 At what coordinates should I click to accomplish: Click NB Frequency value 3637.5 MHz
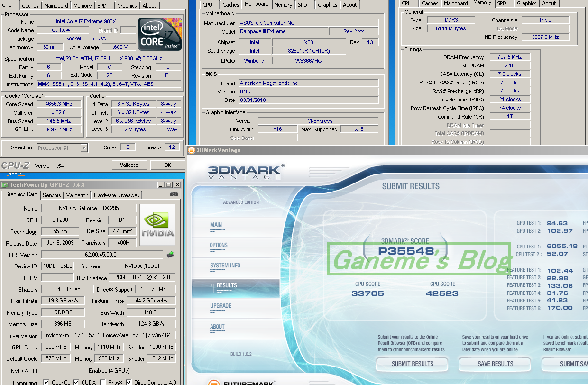[545, 37]
